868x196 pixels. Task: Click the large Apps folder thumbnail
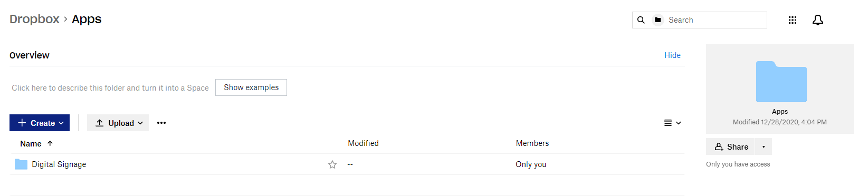click(x=781, y=82)
